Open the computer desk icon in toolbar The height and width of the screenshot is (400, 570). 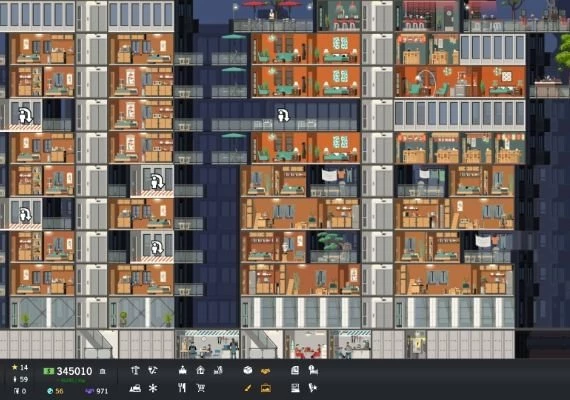pos(295,388)
